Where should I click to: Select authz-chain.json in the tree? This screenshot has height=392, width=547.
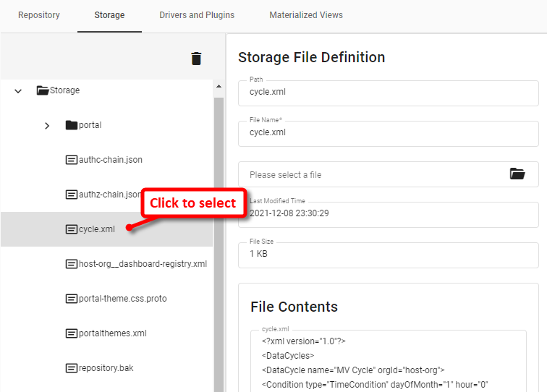(109, 195)
